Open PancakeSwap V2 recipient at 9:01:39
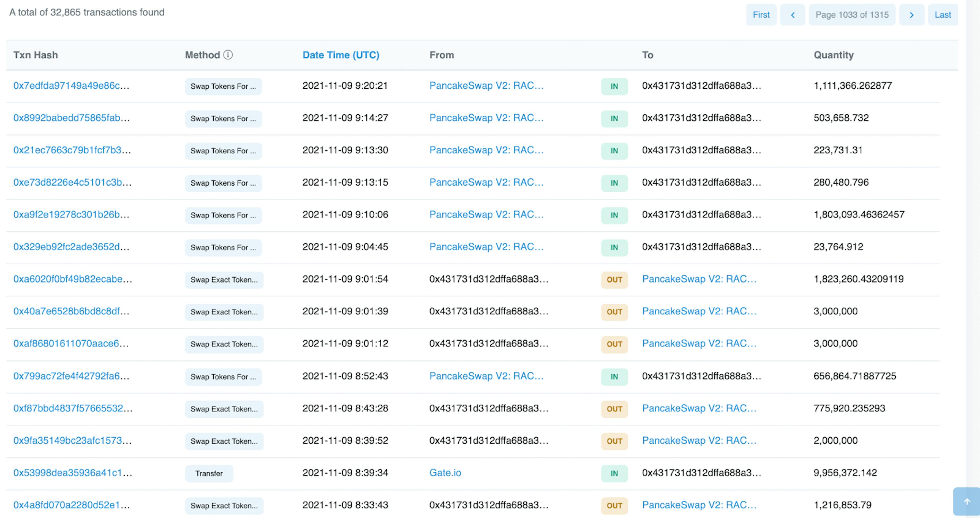The width and height of the screenshot is (980, 518). click(x=699, y=311)
